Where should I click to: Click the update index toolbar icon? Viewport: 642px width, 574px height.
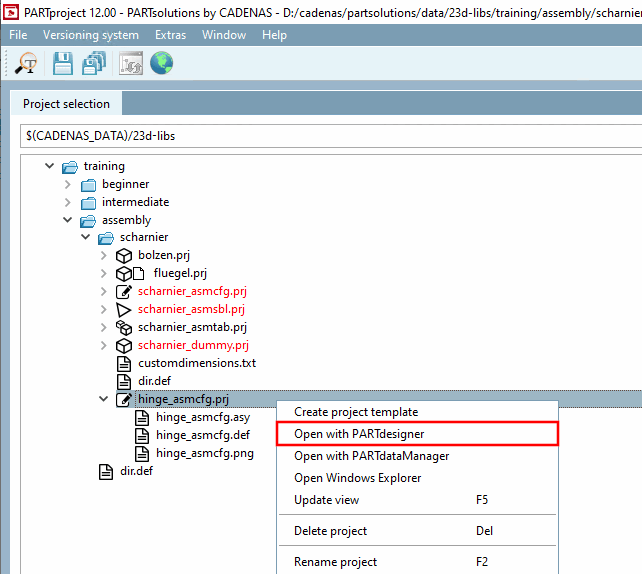click(x=131, y=63)
